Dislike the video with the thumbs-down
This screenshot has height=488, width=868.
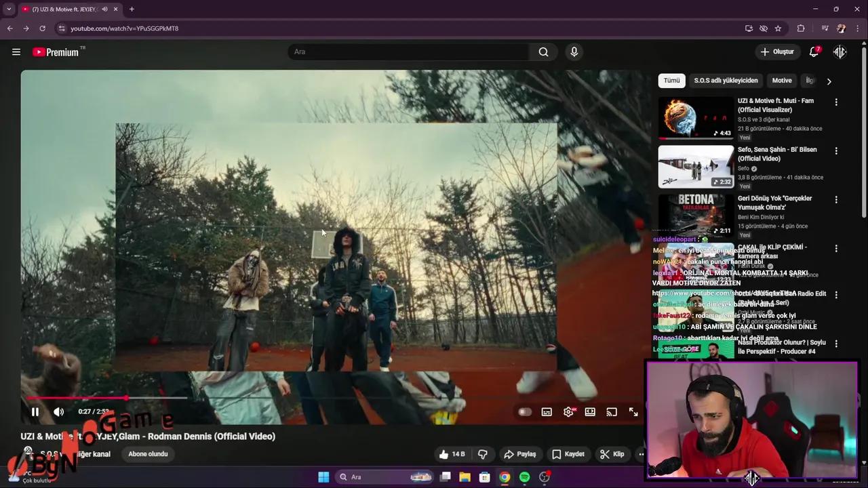[482, 454]
